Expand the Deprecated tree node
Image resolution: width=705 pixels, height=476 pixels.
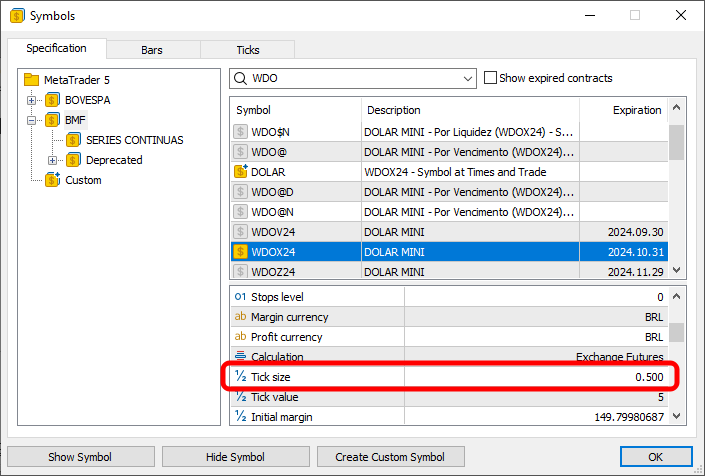(x=53, y=160)
